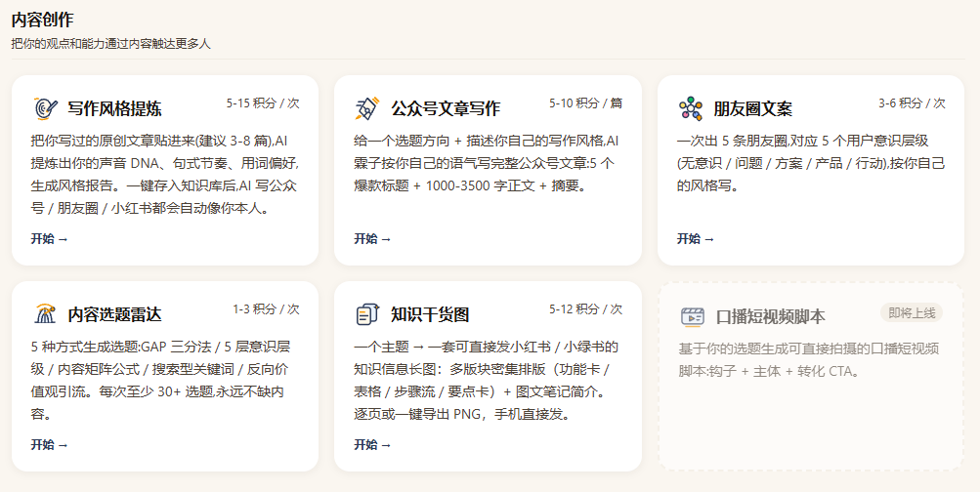Click the 知识干货图 document icon
Screen dimensions: 980x492
(x=367, y=314)
